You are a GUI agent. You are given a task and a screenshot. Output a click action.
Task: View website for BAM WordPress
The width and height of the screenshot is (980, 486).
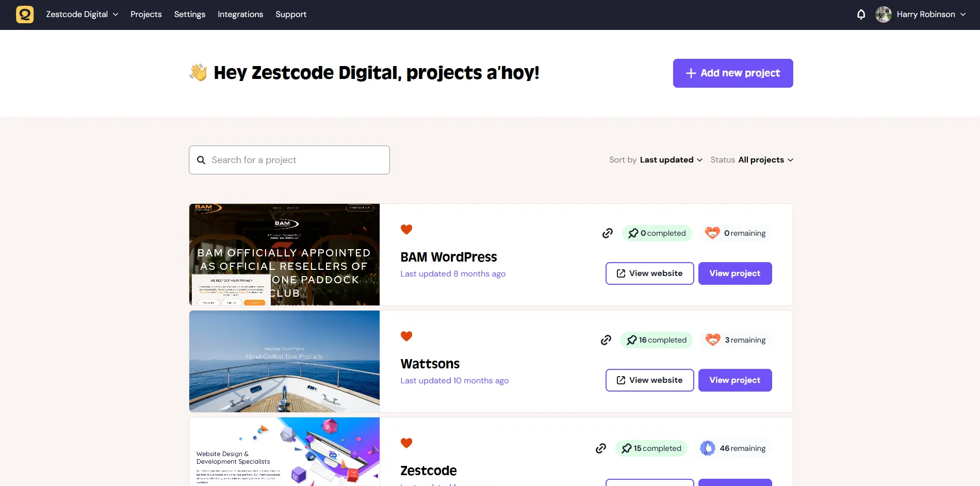click(650, 273)
